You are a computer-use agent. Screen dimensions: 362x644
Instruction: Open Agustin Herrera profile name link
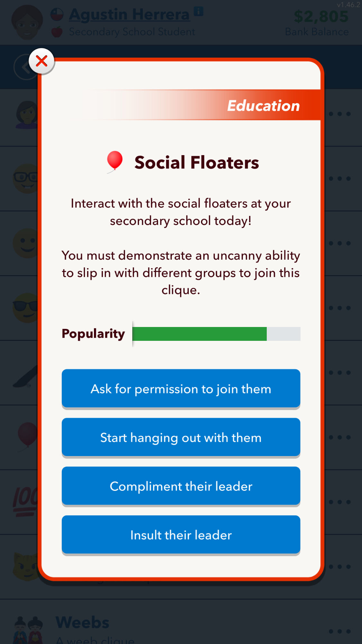[129, 14]
